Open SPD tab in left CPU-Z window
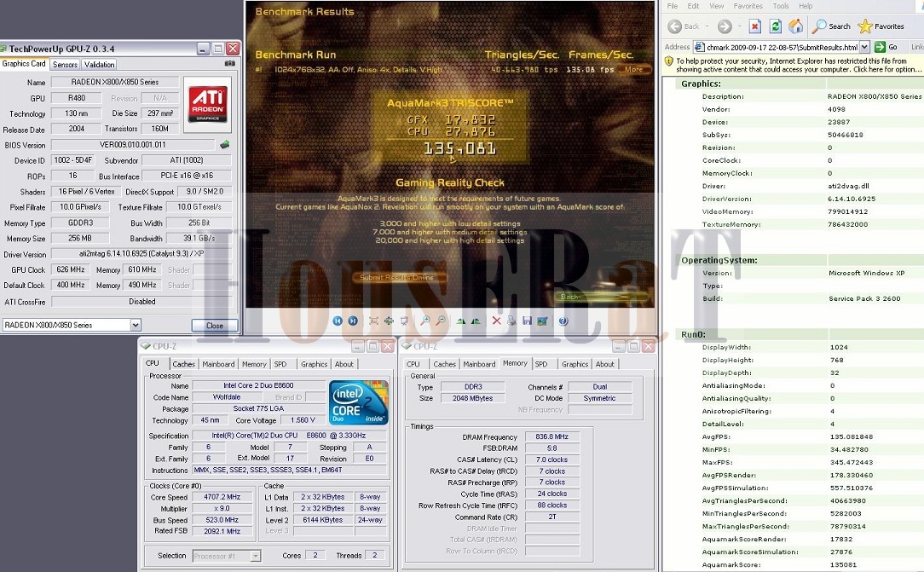 click(280, 364)
